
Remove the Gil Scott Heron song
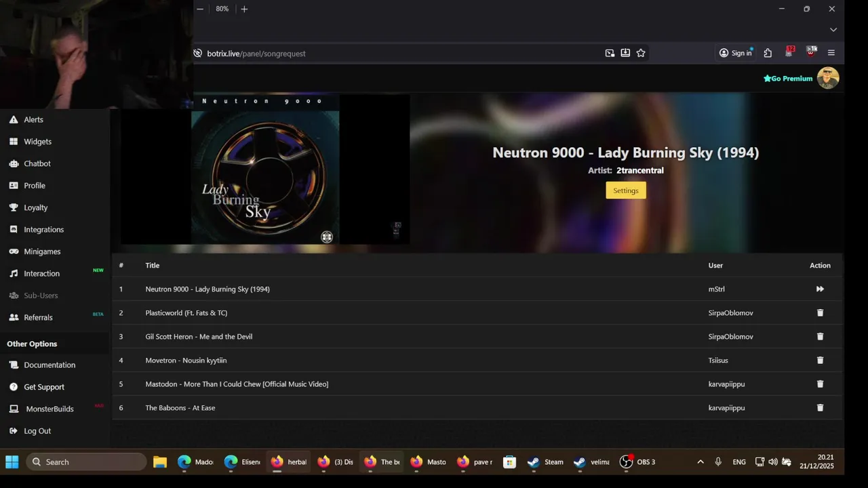(x=820, y=336)
